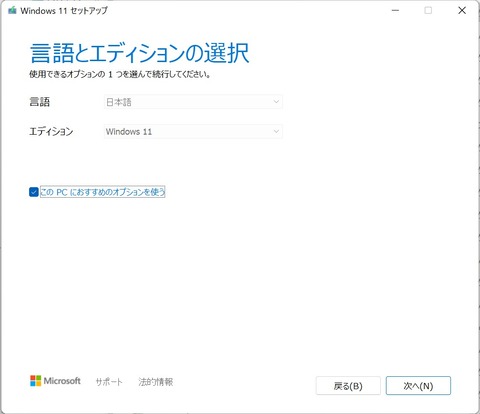Click the checkbox label この PC におすすめのオプションを使う

coord(103,192)
